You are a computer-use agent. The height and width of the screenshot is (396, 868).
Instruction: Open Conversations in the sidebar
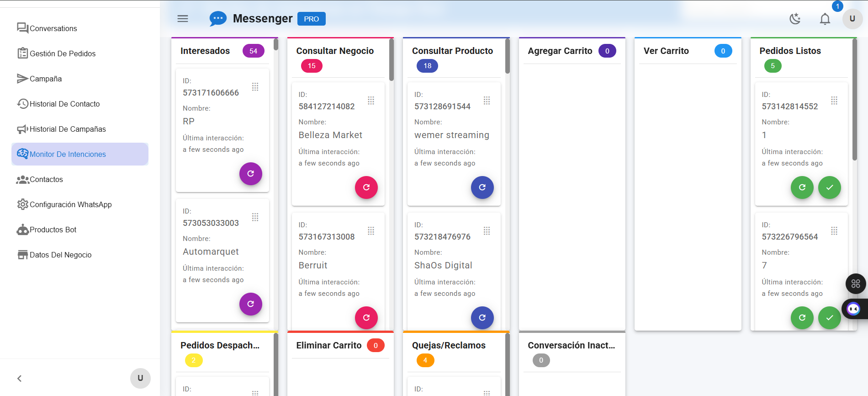(x=53, y=28)
